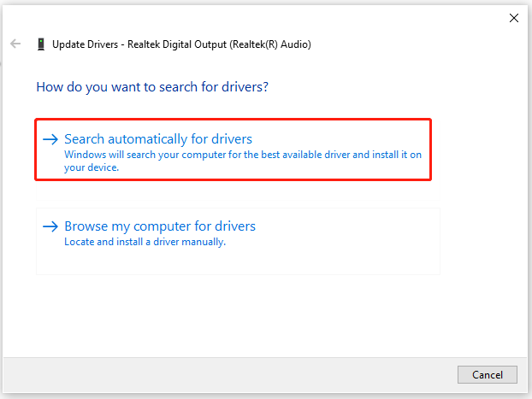Go back using the left arrow
This screenshot has height=399, width=532.
click(x=15, y=44)
